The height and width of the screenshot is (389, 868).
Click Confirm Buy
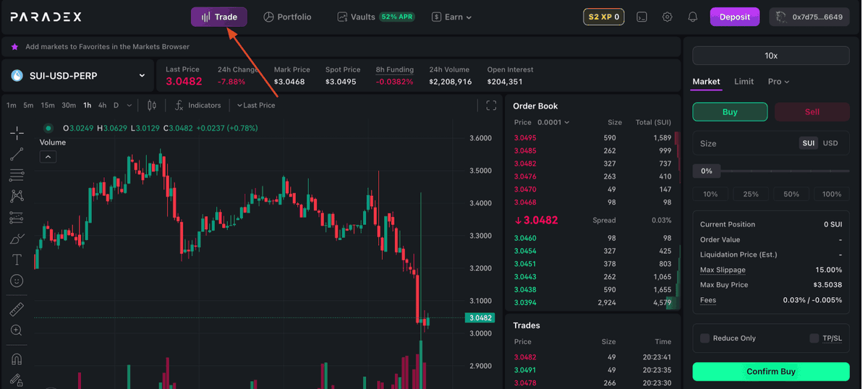pyautogui.click(x=771, y=372)
